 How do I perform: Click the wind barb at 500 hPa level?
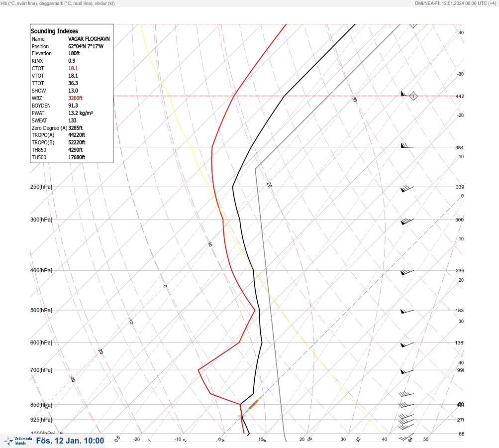click(407, 311)
